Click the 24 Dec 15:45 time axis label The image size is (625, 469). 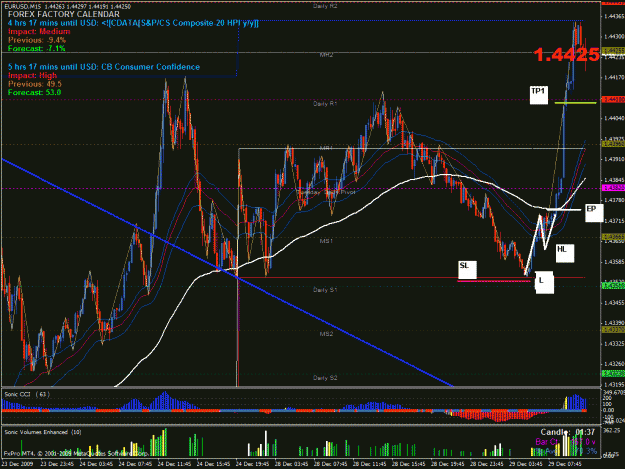213,464
